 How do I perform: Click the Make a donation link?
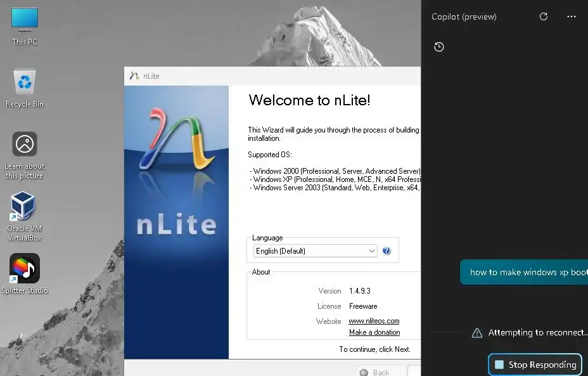[374, 332]
